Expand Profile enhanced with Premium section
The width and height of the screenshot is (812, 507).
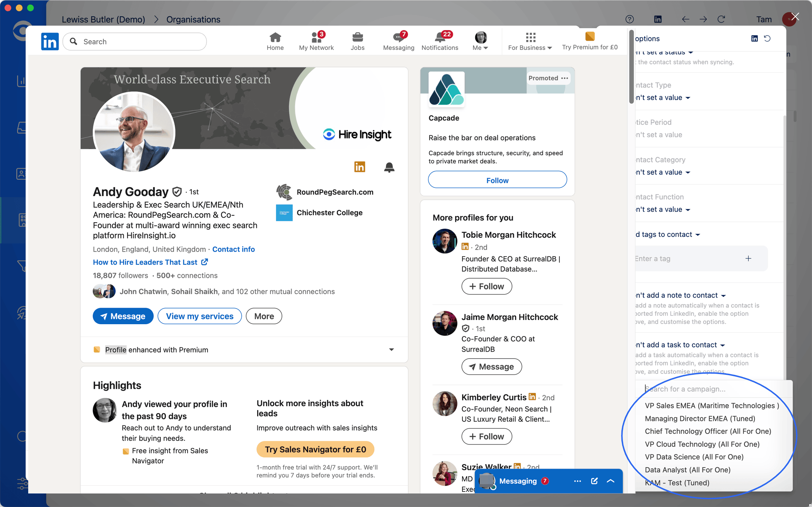pyautogui.click(x=391, y=350)
